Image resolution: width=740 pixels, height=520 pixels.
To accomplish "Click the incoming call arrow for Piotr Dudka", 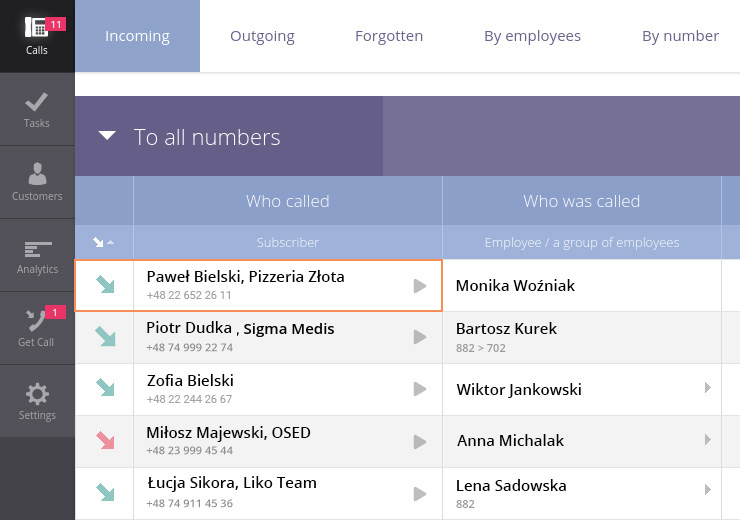I will pos(104,336).
